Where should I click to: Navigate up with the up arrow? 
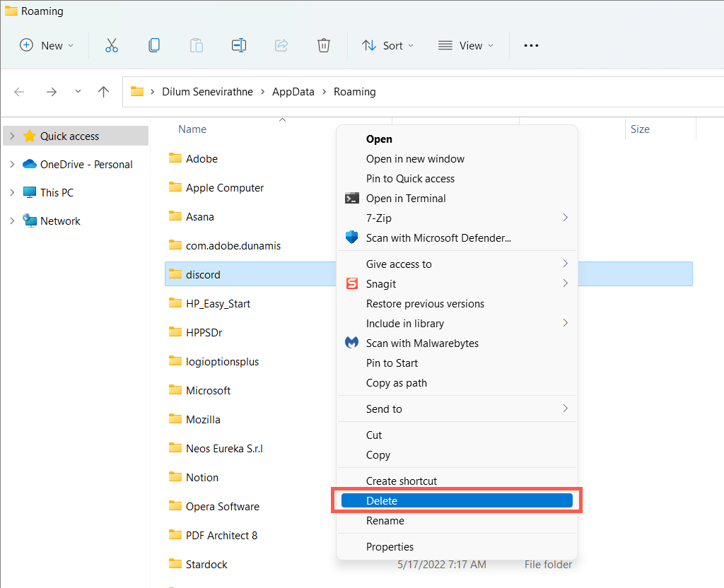coord(104,92)
